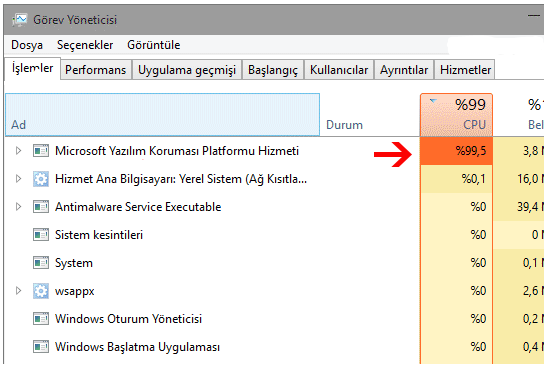The image size is (547, 370).
Task: Click the Microsoft Yazılım Koruması Platformu Hizmeti process icon
Action: tap(41, 151)
